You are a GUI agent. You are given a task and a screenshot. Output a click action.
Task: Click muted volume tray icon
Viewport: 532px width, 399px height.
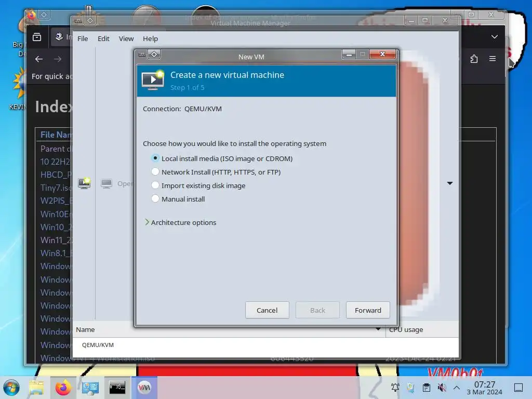click(x=442, y=388)
